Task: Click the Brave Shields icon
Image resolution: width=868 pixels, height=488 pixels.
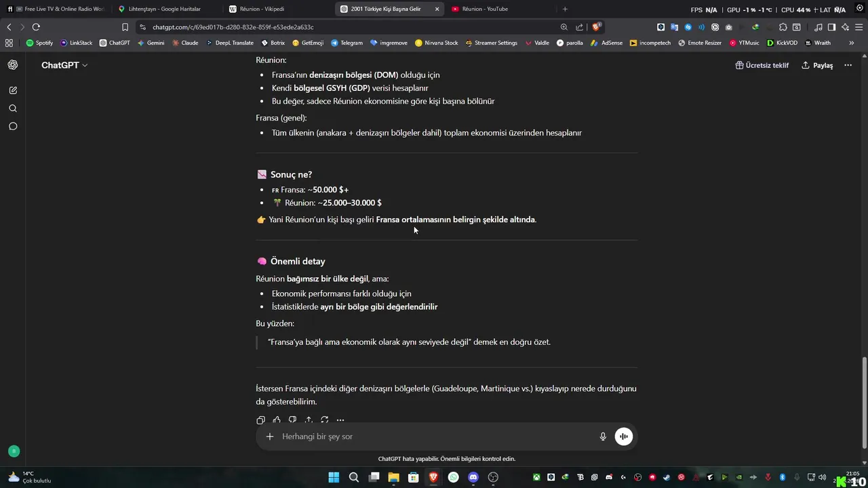Action: coord(596,27)
